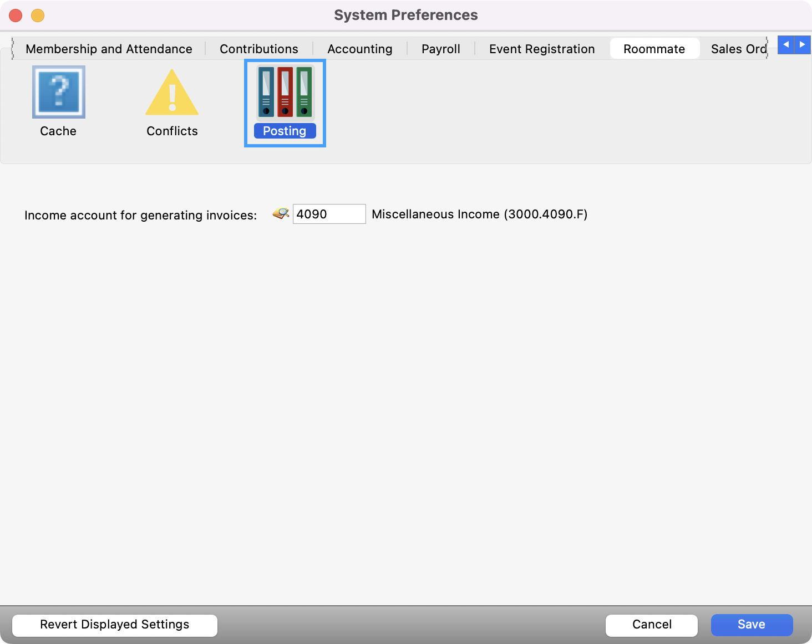Image resolution: width=812 pixels, height=644 pixels.
Task: Save the system preferences
Action: 752,625
